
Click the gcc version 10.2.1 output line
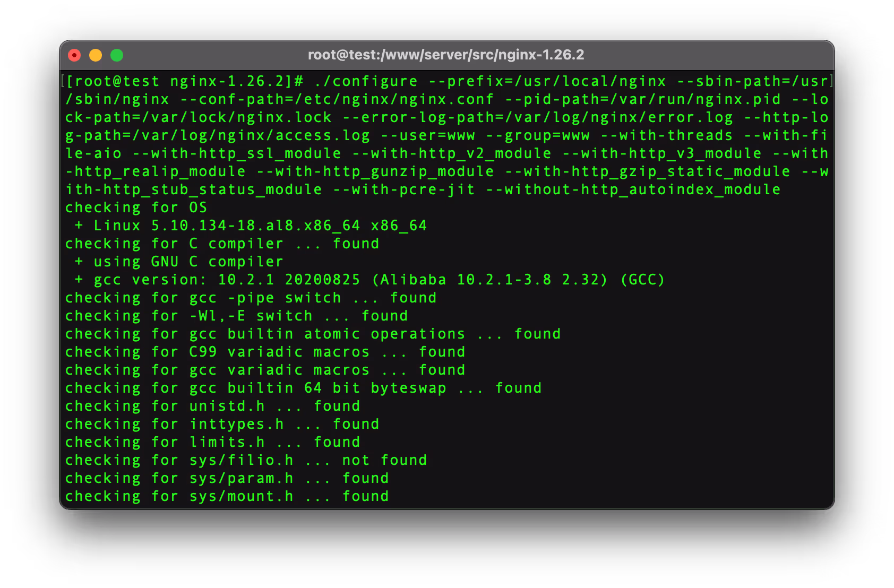(x=369, y=280)
